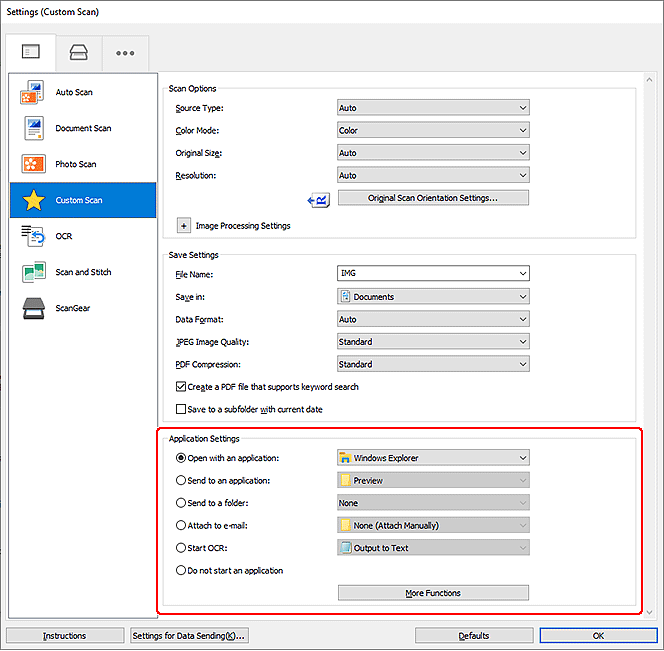Screen dimensions: 664x651
Task: Select Do not start an application option
Action: [181, 571]
